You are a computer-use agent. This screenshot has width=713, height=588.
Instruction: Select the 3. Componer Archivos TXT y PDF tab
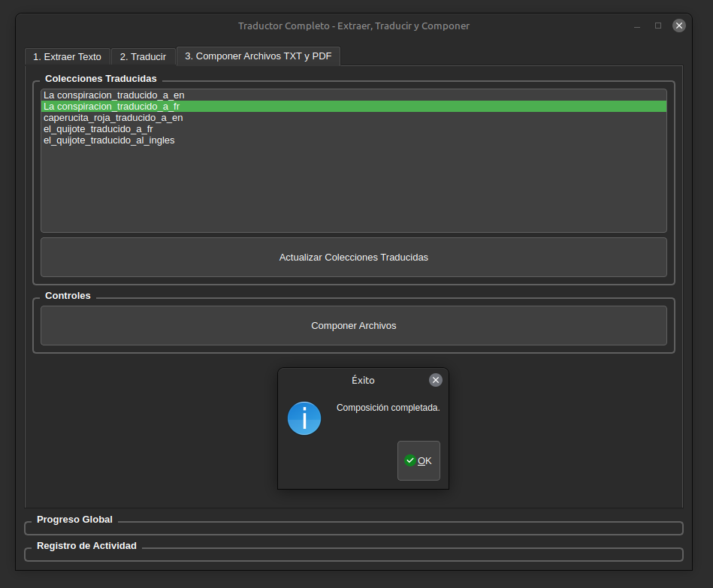[258, 56]
